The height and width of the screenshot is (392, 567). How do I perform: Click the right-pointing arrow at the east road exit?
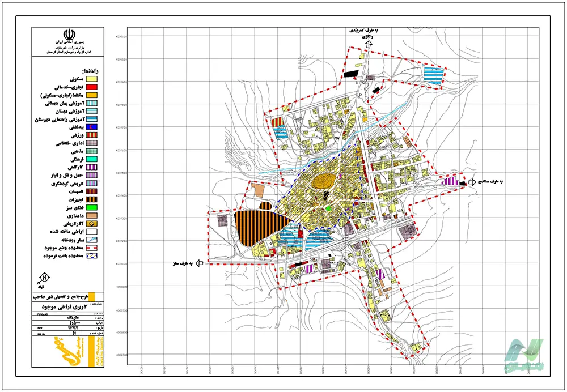pyautogui.click(x=472, y=182)
